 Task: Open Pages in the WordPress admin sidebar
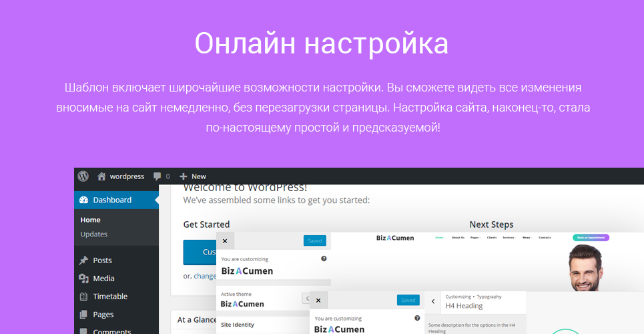pyautogui.click(x=103, y=315)
